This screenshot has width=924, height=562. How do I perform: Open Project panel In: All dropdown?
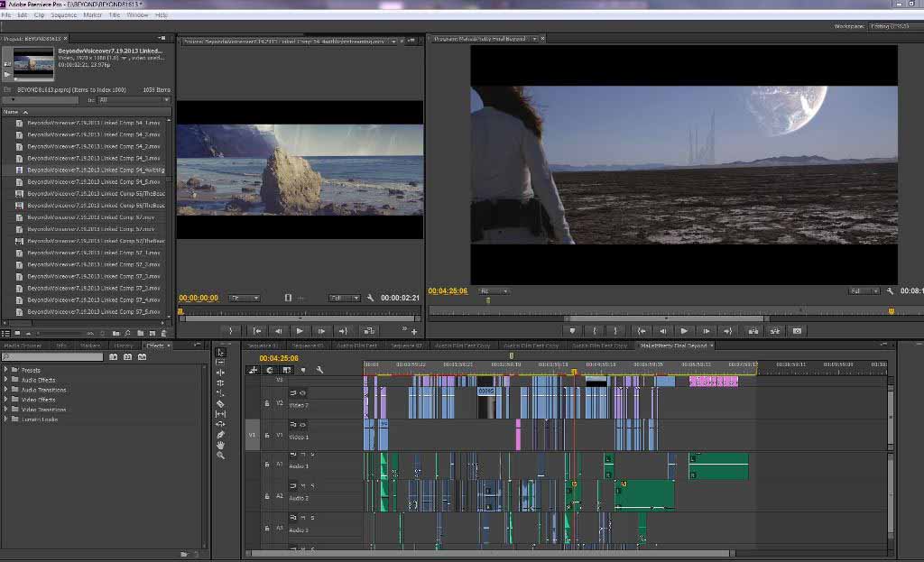(x=134, y=100)
